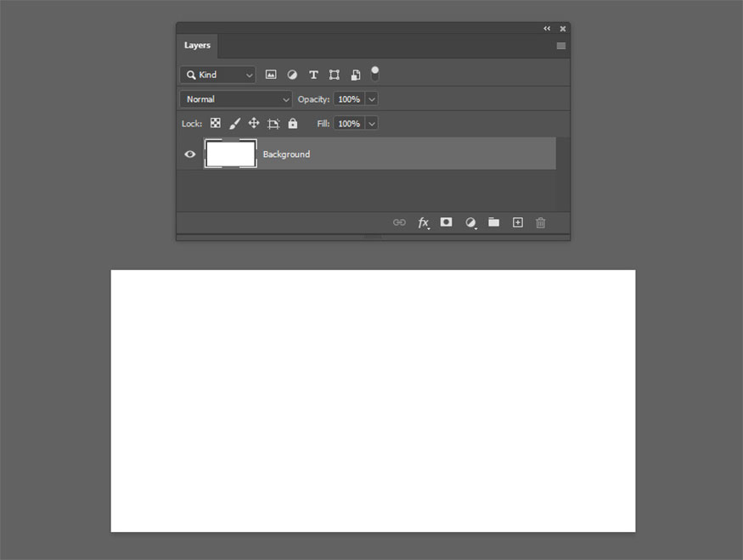Collapse the panel with double arrows
Image resolution: width=743 pixels, height=560 pixels.
coord(547,28)
